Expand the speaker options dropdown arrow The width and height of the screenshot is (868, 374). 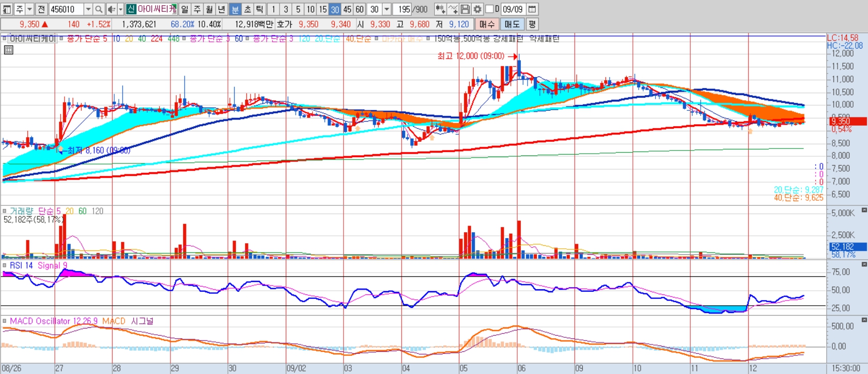[120, 9]
